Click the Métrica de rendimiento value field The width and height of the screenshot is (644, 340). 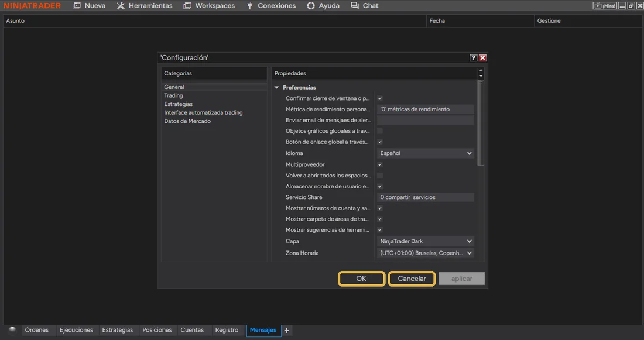426,109
